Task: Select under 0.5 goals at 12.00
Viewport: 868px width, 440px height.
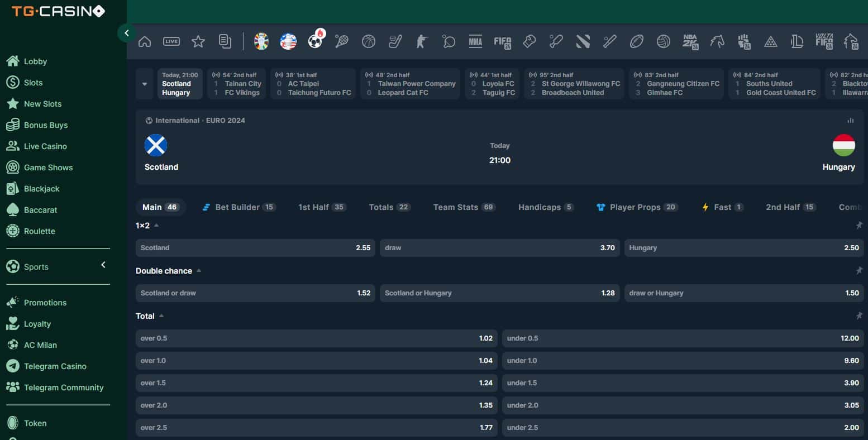Action: (683, 338)
